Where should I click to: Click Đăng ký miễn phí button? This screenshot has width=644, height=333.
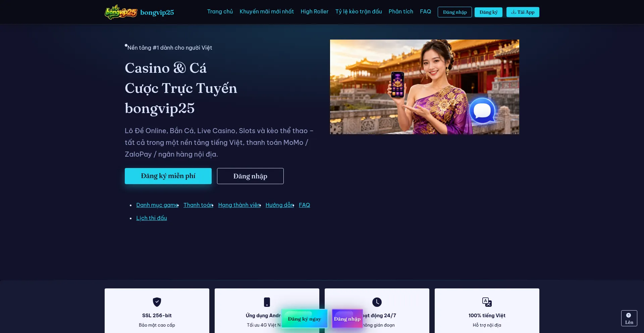click(x=168, y=176)
